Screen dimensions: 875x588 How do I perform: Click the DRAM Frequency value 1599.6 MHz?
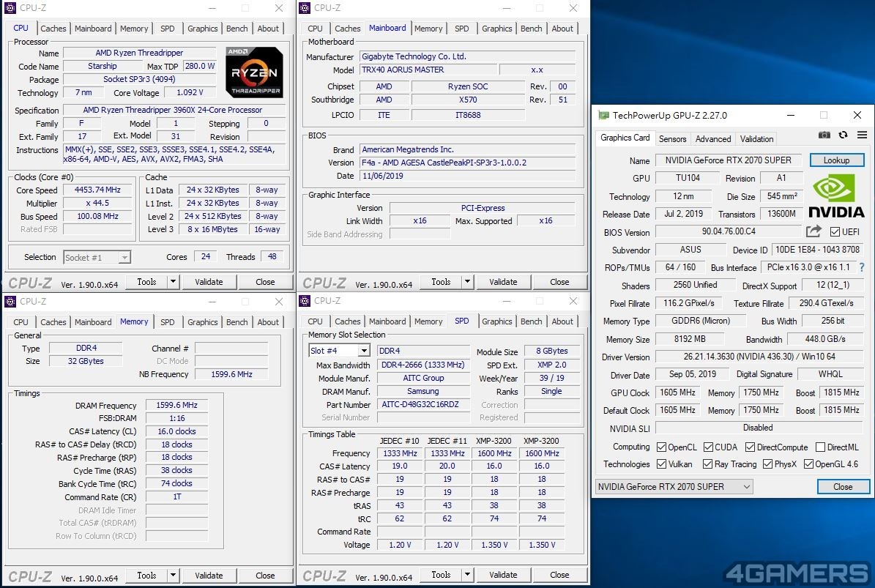tap(176, 405)
